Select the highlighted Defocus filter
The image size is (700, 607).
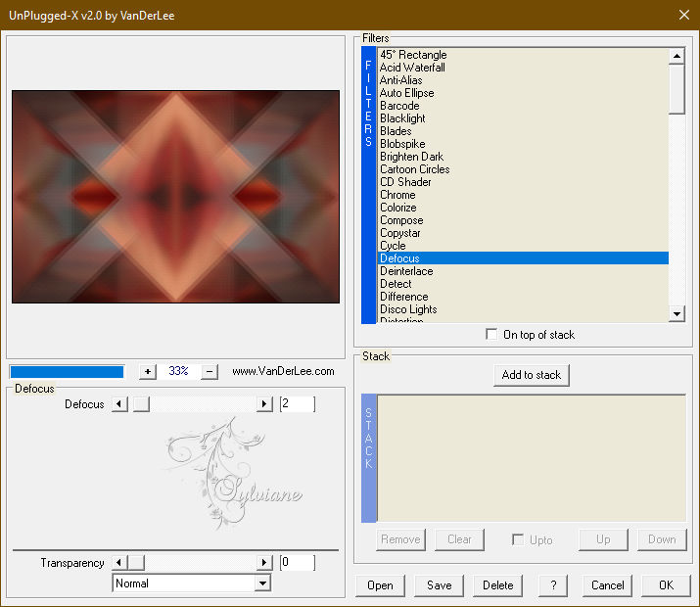[523, 258]
